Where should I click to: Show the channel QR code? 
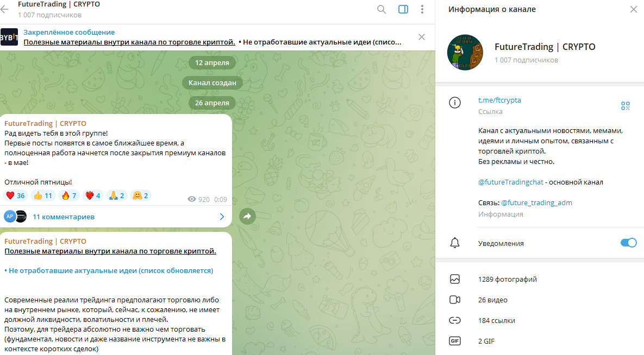coord(625,106)
